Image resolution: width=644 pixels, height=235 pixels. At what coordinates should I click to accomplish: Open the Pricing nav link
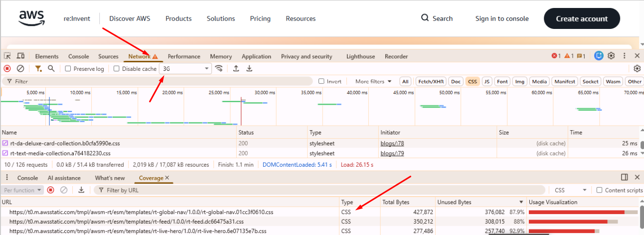click(260, 18)
